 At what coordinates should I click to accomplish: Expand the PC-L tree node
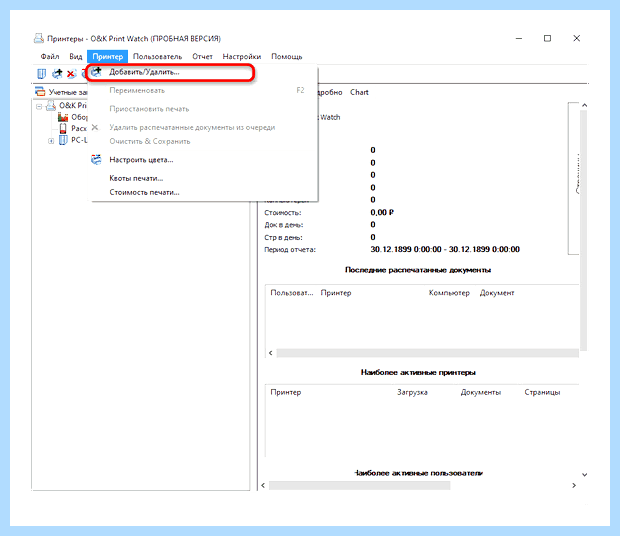51,141
